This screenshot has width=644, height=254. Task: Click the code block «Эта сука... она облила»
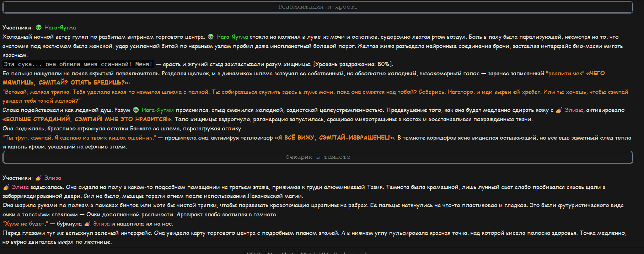click(x=78, y=64)
